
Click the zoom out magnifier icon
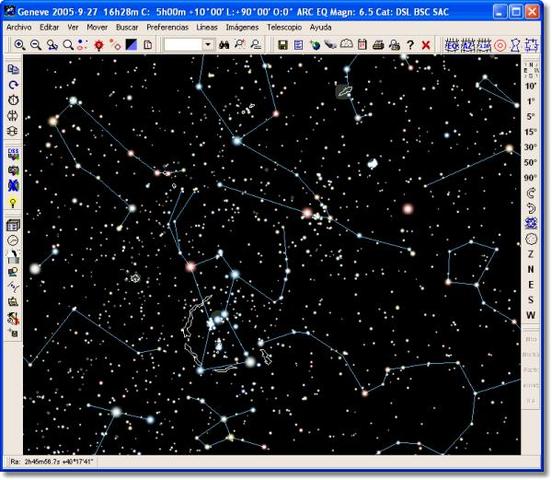point(36,45)
